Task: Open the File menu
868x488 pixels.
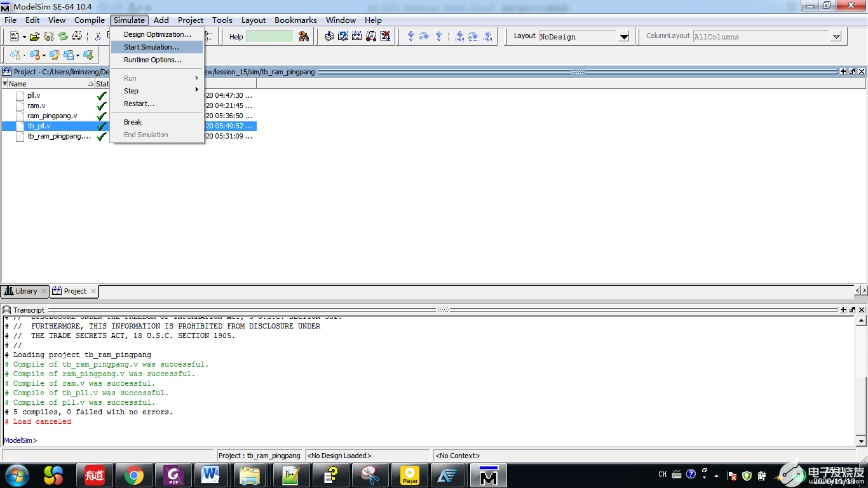Action: tap(11, 20)
